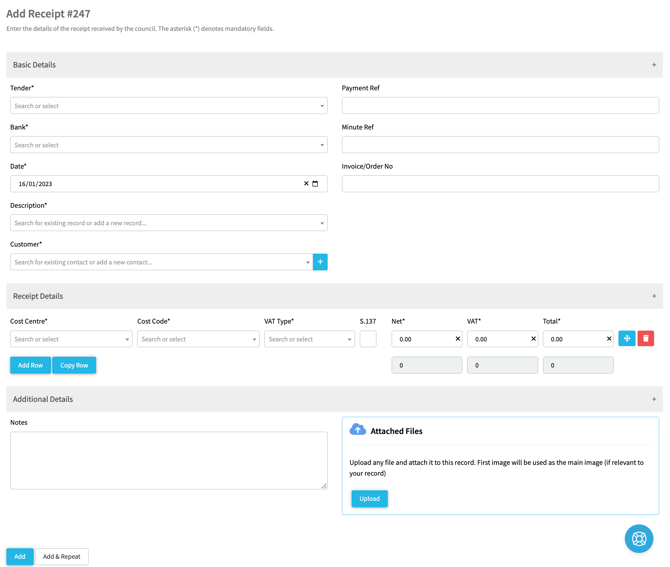The width and height of the screenshot is (670, 567).
Task: Collapse the Basic Details section
Action: tap(654, 65)
